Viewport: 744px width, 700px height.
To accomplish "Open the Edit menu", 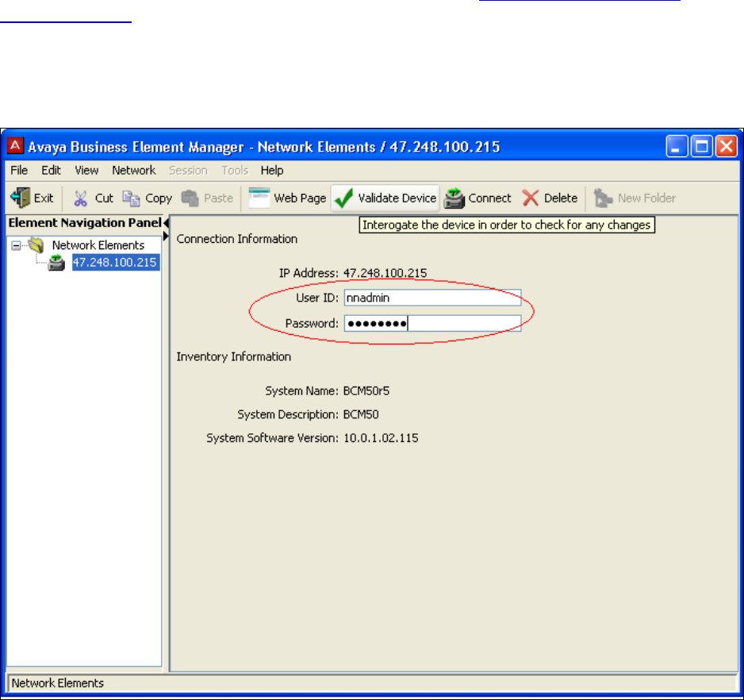I will [51, 170].
